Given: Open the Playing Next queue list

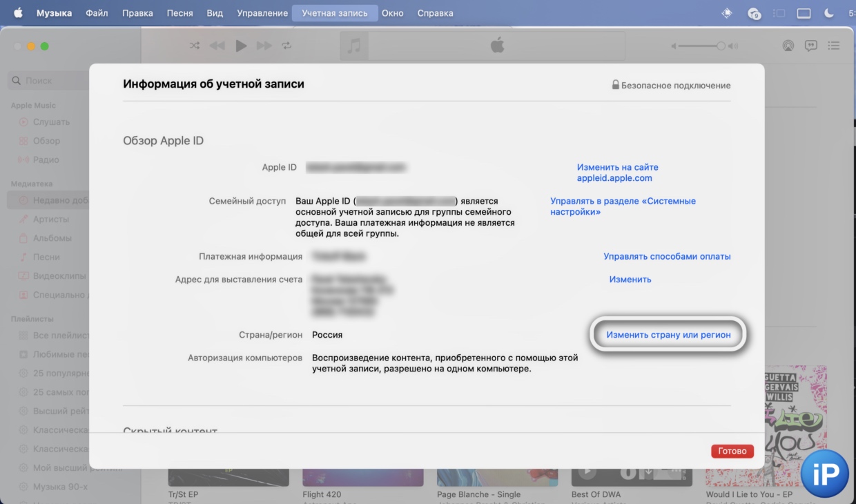Looking at the screenshot, I should (x=834, y=46).
